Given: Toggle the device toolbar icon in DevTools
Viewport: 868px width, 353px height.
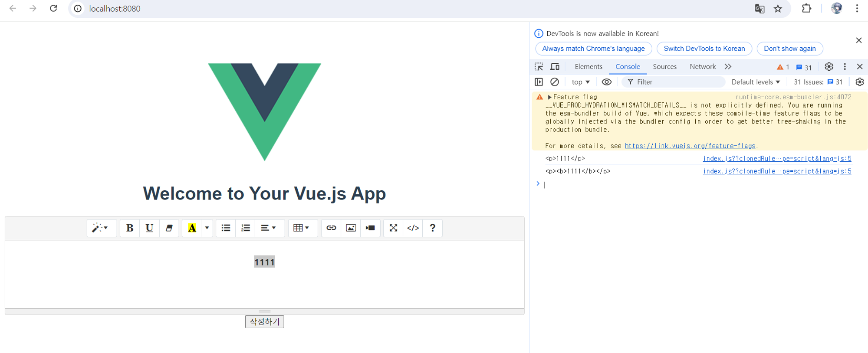Looking at the screenshot, I should [555, 67].
